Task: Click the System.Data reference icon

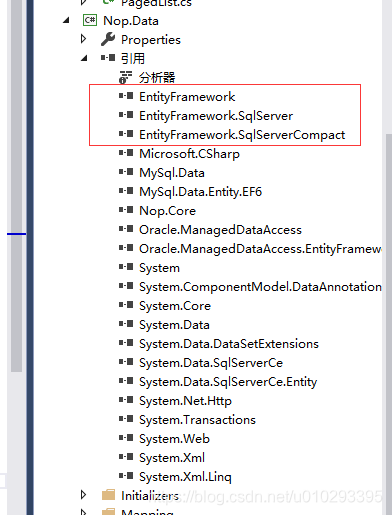Action: click(x=126, y=324)
